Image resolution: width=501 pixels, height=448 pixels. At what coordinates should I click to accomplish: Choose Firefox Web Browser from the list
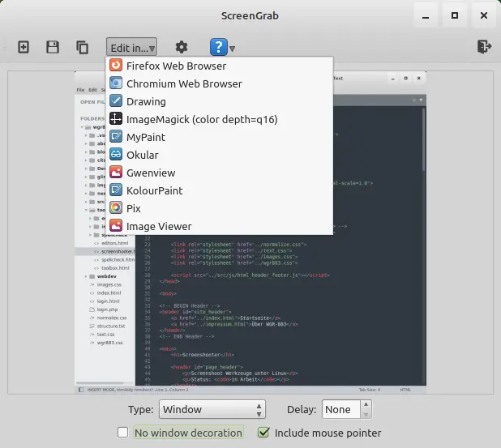(x=219, y=66)
